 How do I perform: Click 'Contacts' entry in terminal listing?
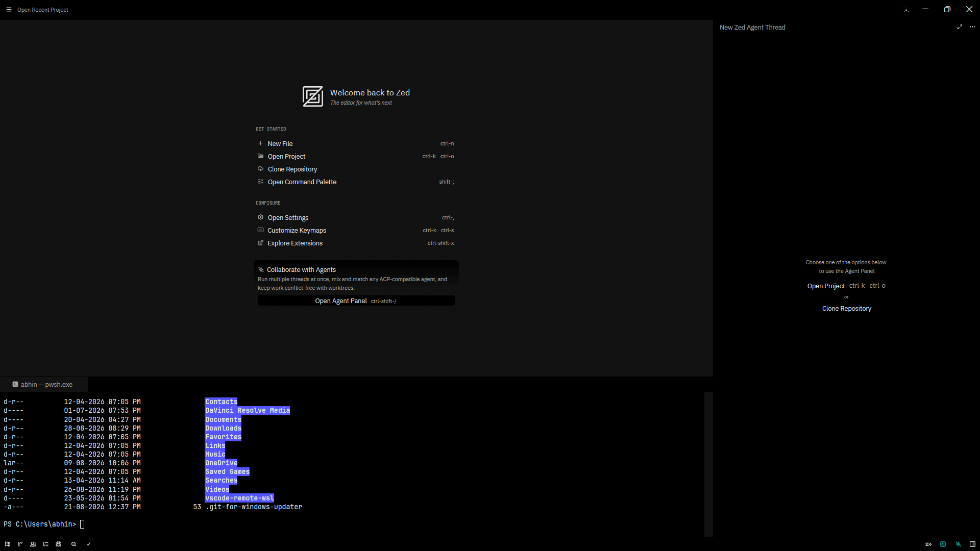pos(222,402)
